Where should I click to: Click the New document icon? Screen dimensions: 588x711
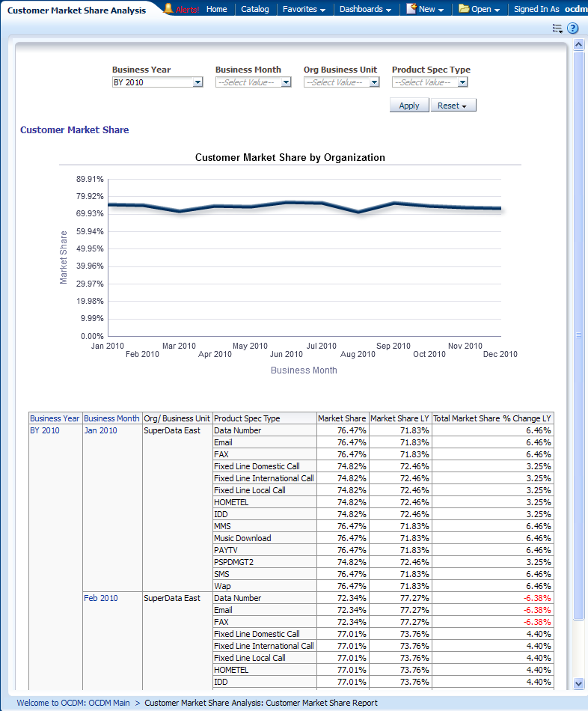point(411,9)
